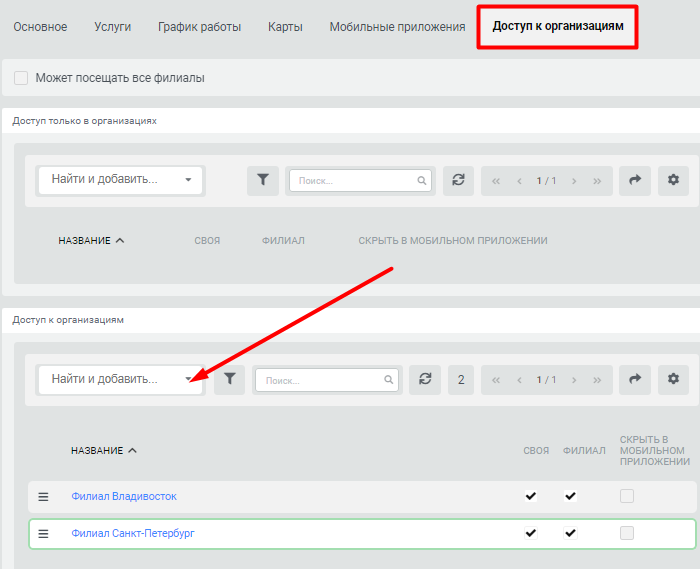Click the record count 2 button
Image resolution: width=700 pixels, height=569 pixels.
[461, 380]
